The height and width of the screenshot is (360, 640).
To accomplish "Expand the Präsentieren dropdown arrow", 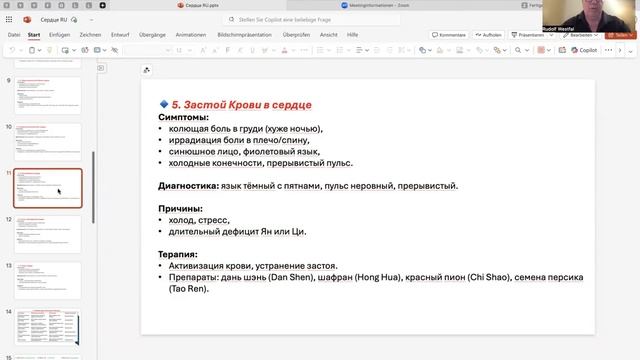I will (x=551, y=35).
